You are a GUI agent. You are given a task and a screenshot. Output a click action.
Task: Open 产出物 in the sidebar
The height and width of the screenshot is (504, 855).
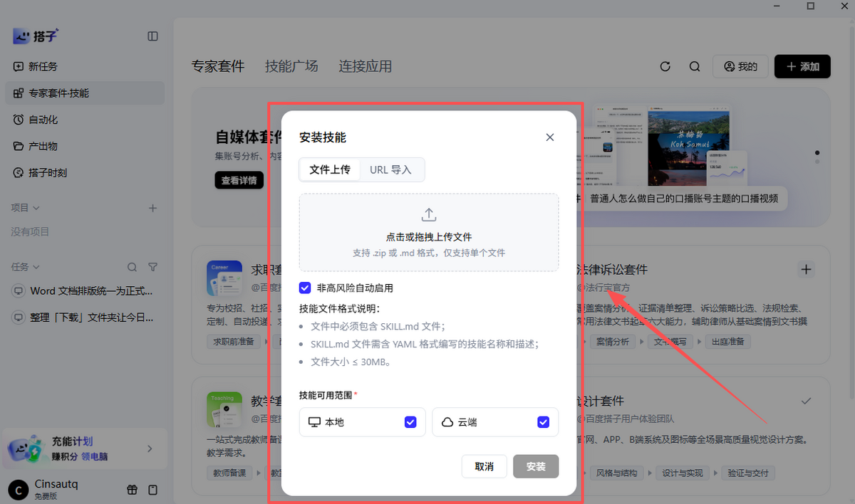(85, 146)
